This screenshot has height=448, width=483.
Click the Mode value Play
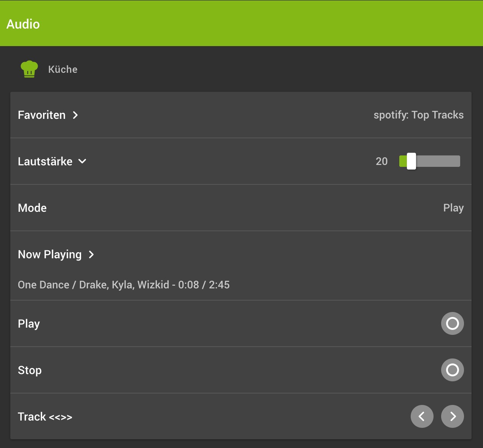coord(453,208)
